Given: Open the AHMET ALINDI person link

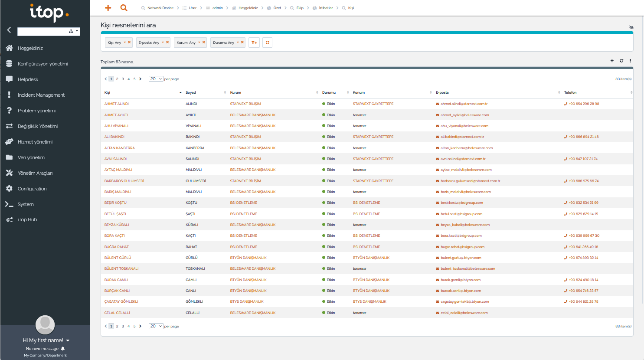Looking at the screenshot, I should [116, 104].
